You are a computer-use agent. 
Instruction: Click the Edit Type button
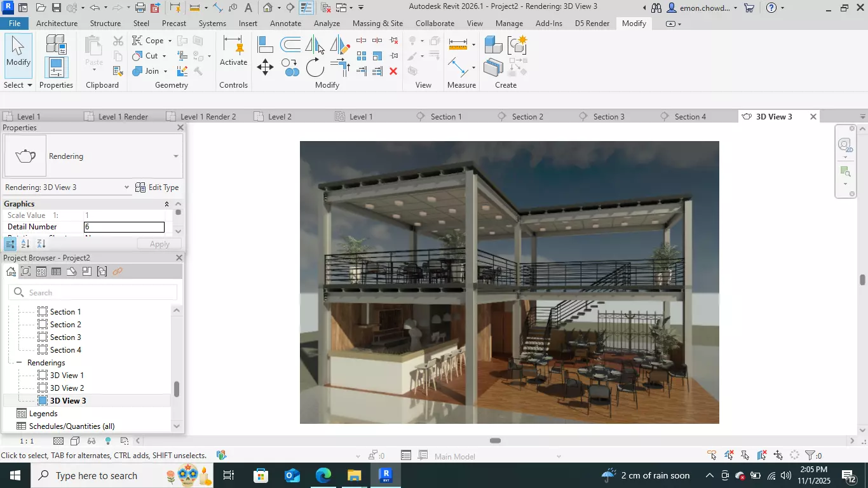point(157,187)
